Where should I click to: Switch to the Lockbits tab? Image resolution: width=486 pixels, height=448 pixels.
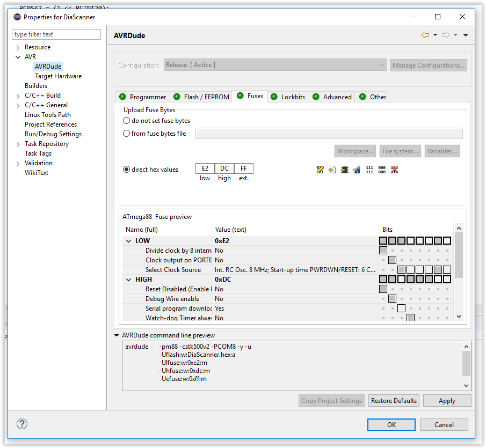pyautogui.click(x=288, y=97)
